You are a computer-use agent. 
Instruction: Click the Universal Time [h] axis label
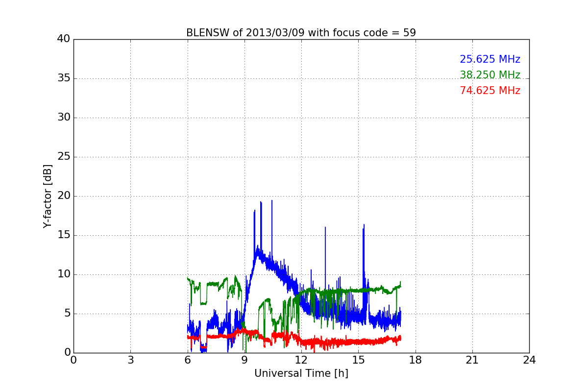click(301, 373)
